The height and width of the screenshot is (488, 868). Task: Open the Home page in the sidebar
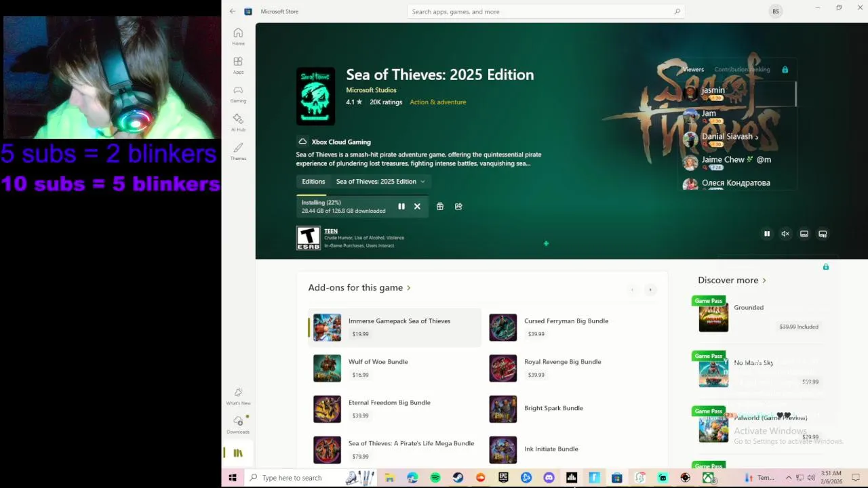point(238,37)
